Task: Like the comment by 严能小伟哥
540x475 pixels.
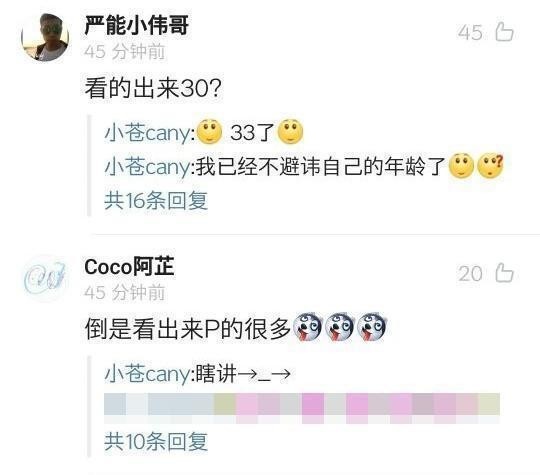Action: point(504,32)
